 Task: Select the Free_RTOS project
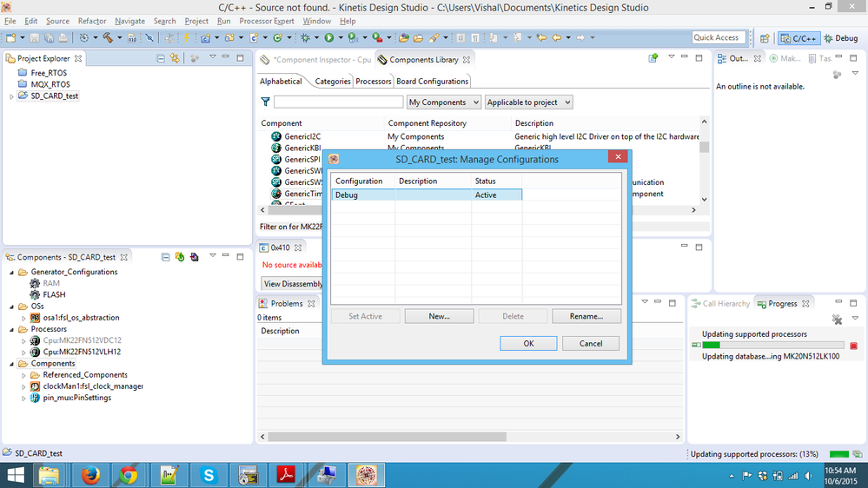click(49, 73)
